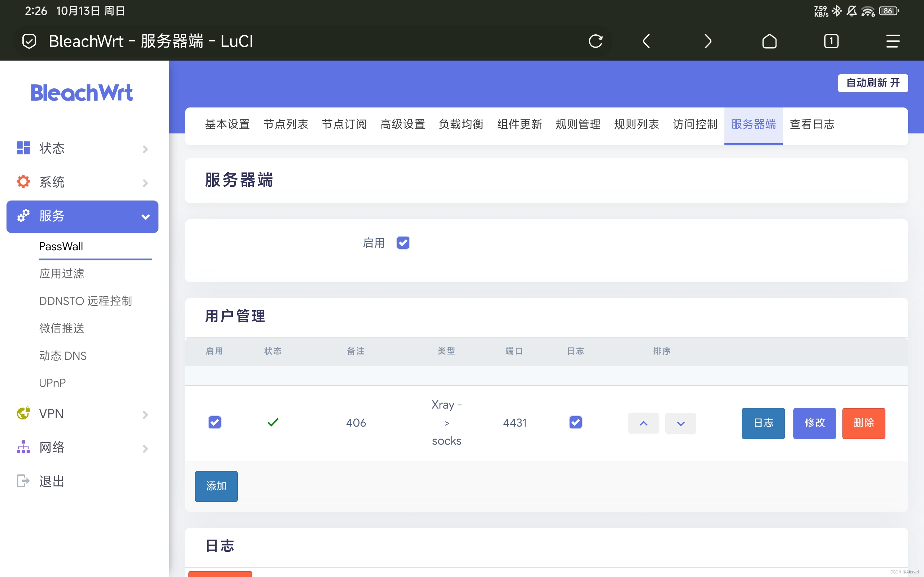Viewport: 924px width, 577px height.
Task: Toggle the server-side 启用 checkbox
Action: pyautogui.click(x=403, y=243)
